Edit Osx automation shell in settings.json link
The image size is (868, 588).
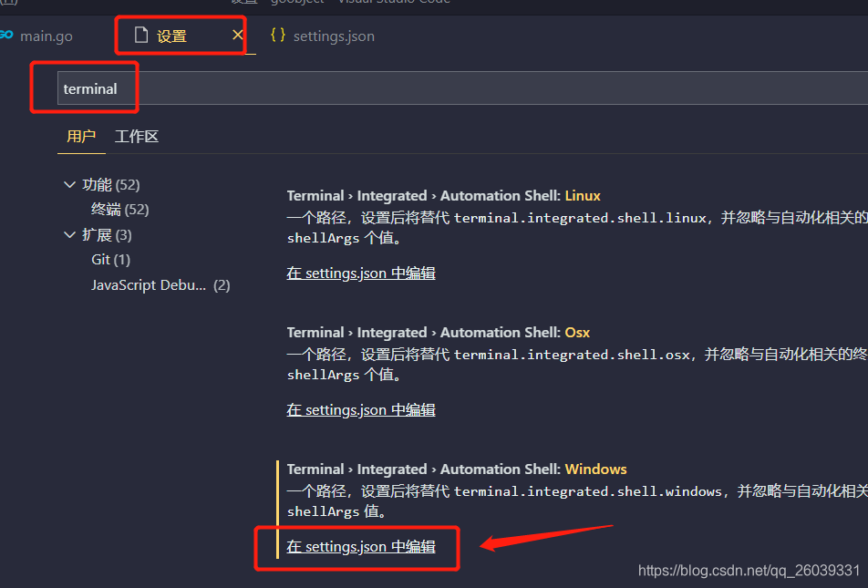pos(361,409)
